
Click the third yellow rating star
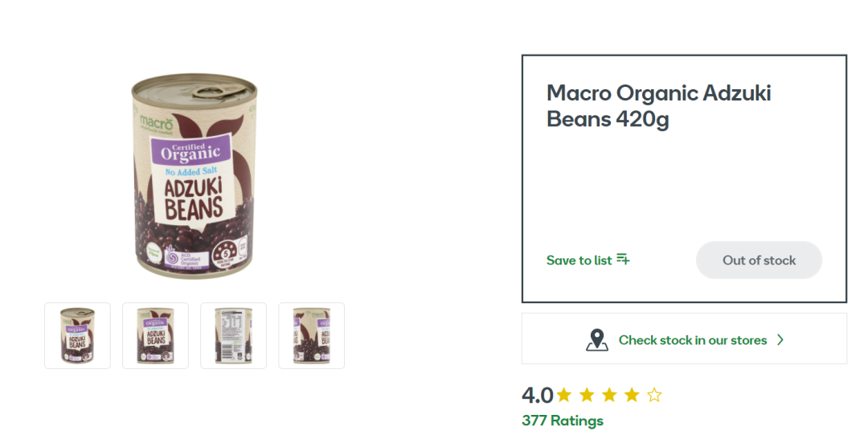[609, 395]
